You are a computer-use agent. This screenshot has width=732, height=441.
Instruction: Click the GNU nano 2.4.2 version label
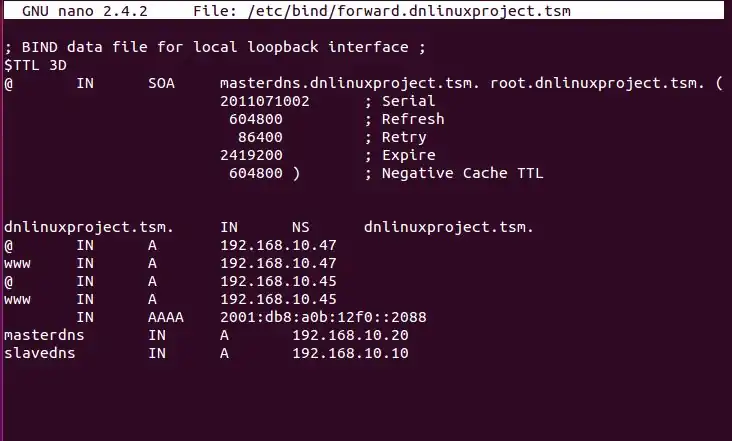[84, 10]
